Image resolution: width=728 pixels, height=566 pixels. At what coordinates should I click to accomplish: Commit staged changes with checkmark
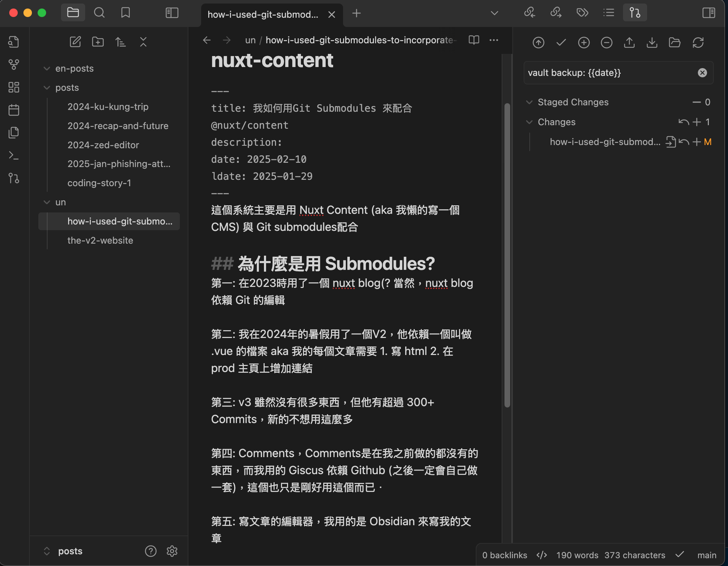tap(561, 43)
